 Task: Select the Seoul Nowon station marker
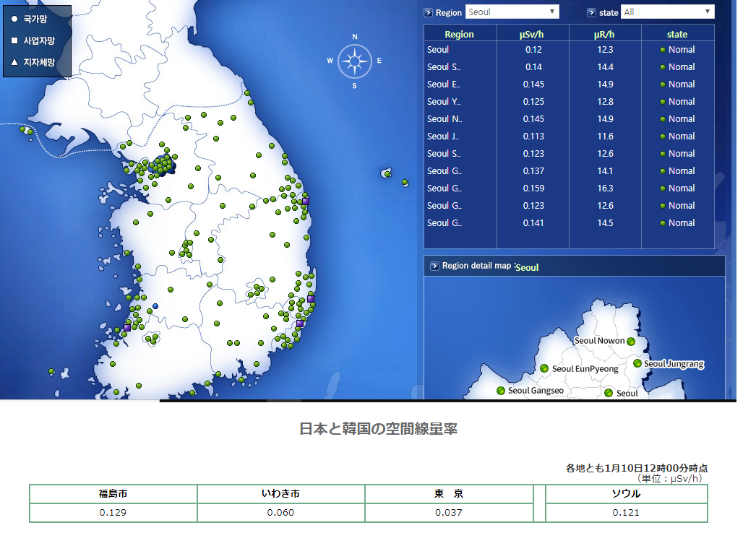[x=631, y=341]
